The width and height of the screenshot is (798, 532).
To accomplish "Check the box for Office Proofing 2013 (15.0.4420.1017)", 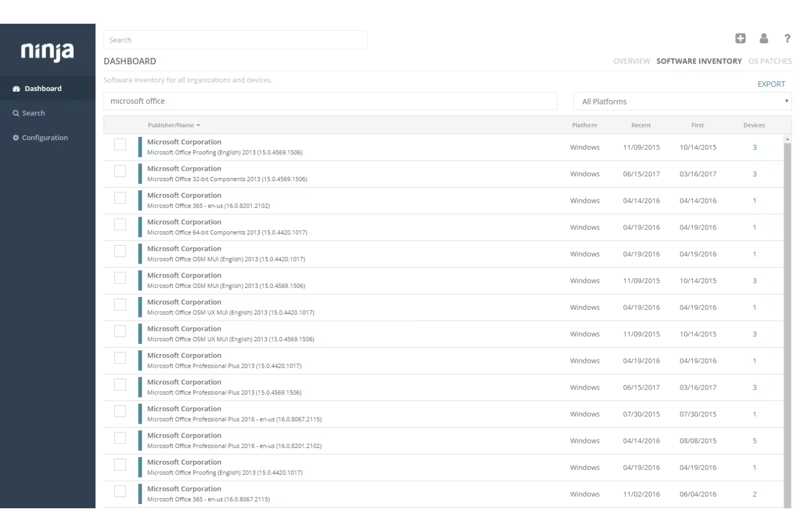I will click(120, 465).
